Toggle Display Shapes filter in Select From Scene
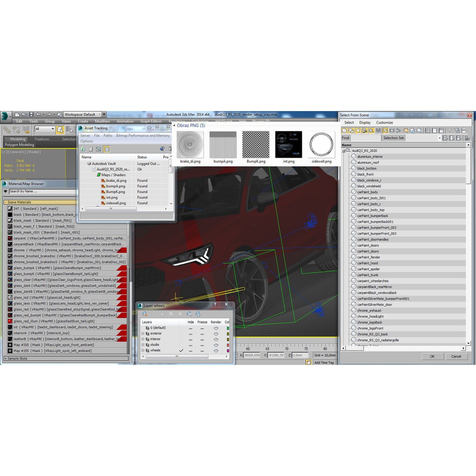Image resolution: width=476 pixels, height=476 pixels. coord(351,130)
